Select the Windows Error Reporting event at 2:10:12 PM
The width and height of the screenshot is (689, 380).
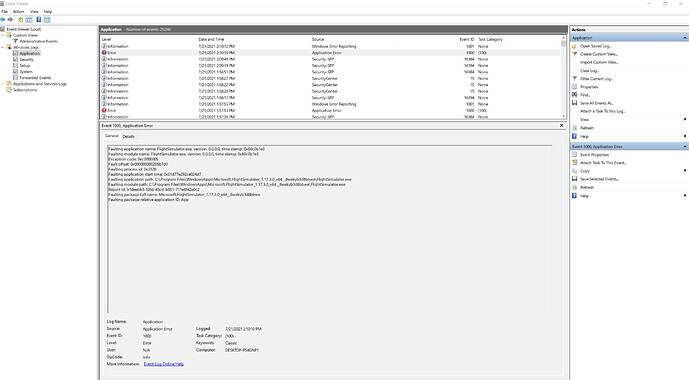click(x=330, y=46)
